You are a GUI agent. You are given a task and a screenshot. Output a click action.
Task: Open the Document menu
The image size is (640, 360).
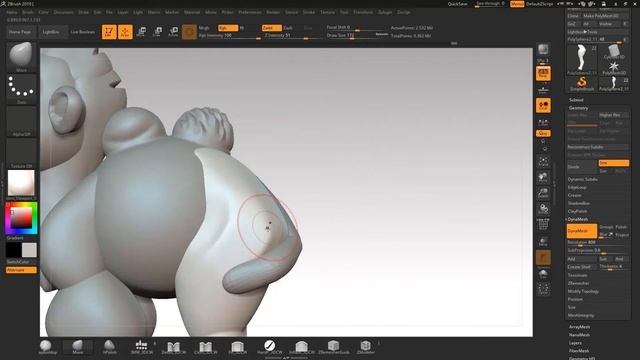64,12
